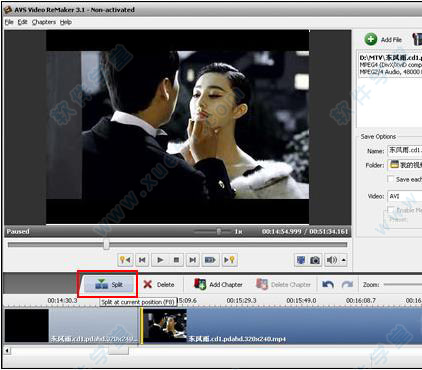Open the Help menu
422x370 pixels.
point(66,22)
